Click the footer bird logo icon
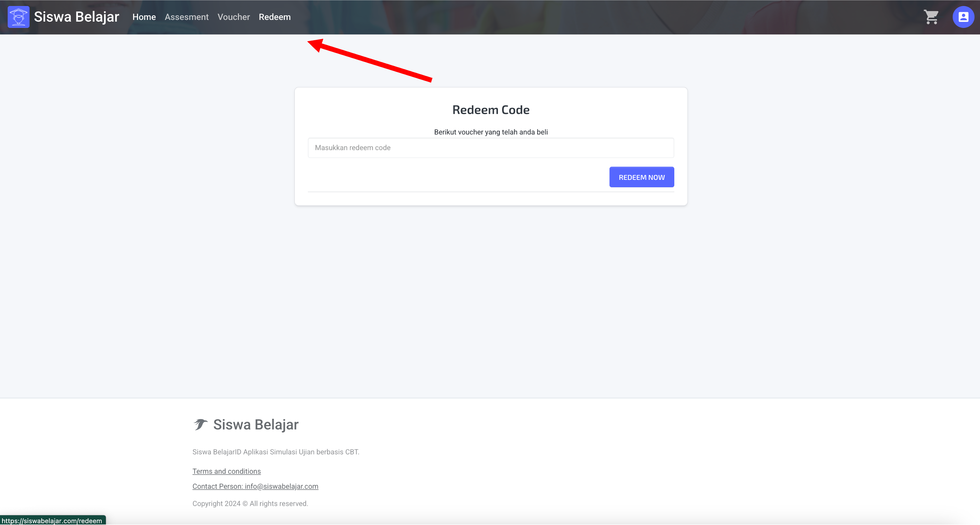The image size is (980, 525). click(x=200, y=424)
